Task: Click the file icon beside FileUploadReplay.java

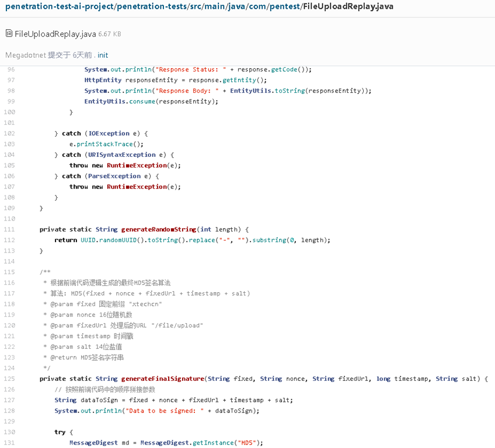Action: [9, 33]
